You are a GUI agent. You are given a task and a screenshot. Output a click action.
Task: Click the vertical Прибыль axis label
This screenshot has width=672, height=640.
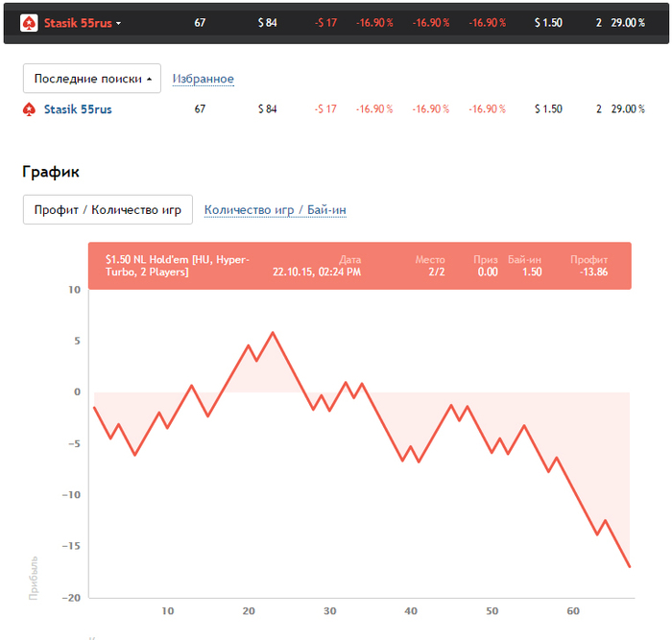point(35,578)
